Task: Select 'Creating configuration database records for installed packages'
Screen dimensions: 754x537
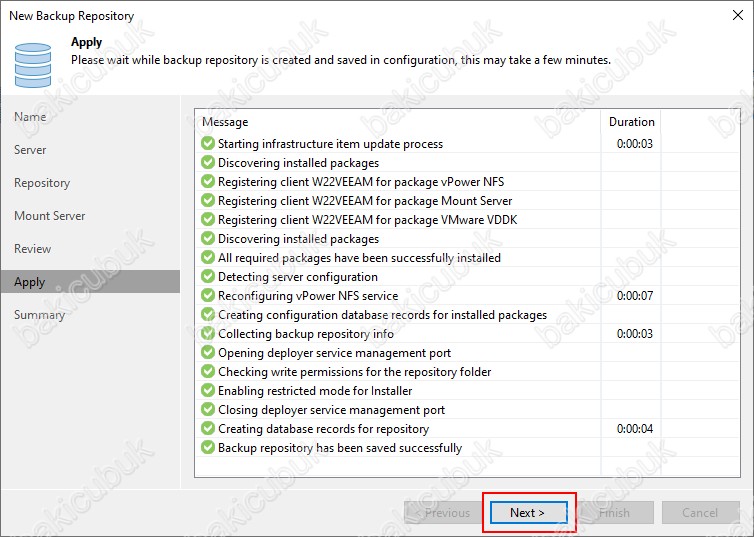Action: [382, 315]
